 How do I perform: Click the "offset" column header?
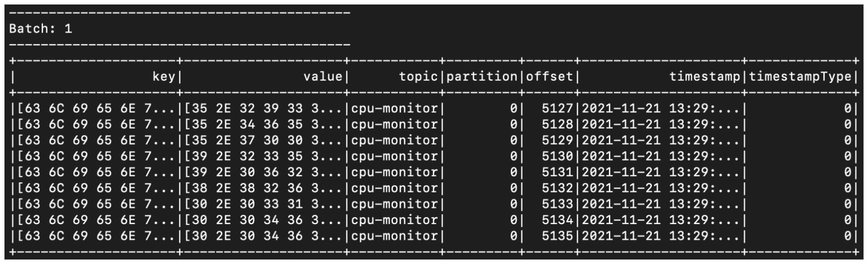coord(549,77)
